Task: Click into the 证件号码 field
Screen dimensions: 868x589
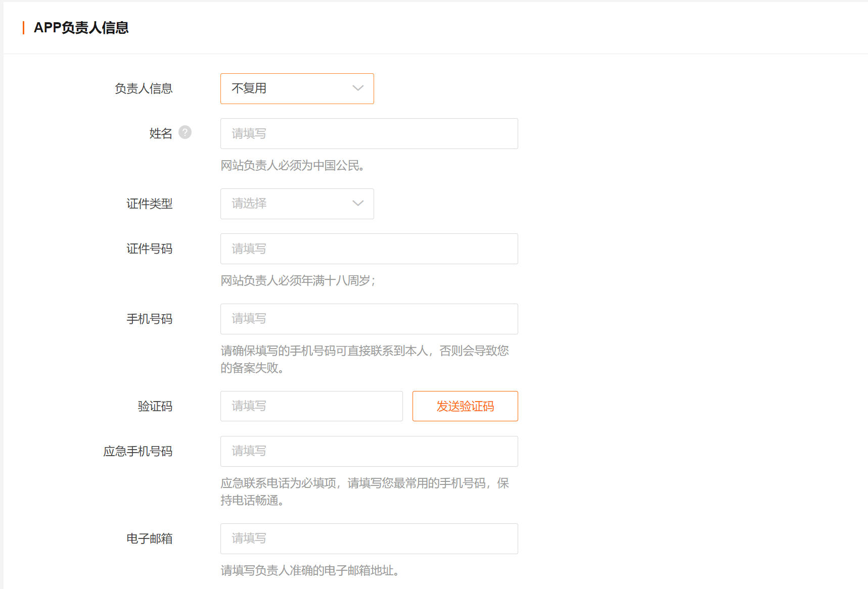Action: pyautogui.click(x=369, y=249)
